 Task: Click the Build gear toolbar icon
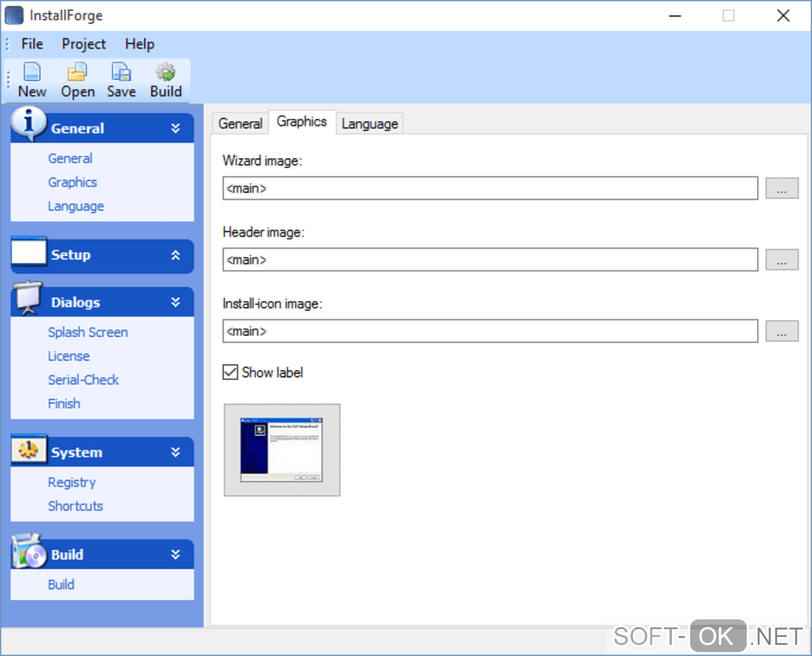[166, 72]
